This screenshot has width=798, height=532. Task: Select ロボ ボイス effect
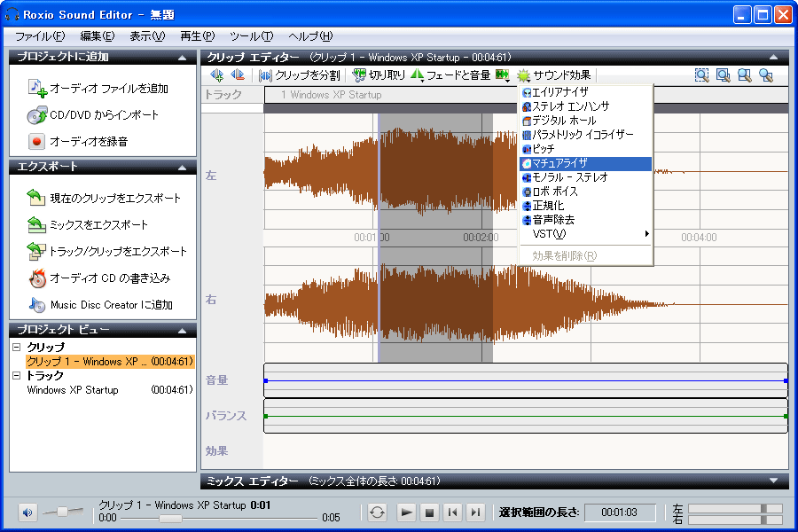(x=585, y=192)
